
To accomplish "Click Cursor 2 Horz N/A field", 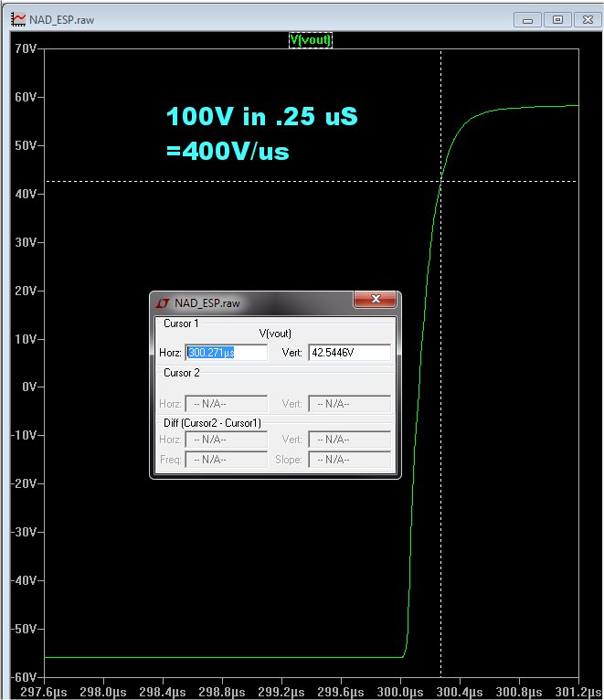I will point(227,404).
